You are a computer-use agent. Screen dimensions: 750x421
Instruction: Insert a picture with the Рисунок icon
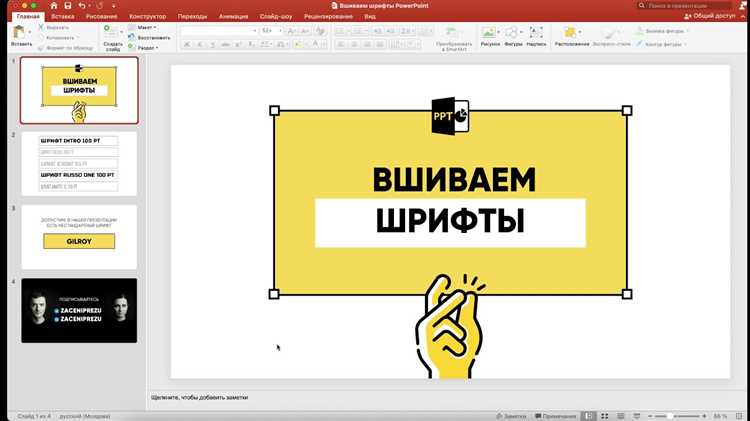[x=489, y=34]
